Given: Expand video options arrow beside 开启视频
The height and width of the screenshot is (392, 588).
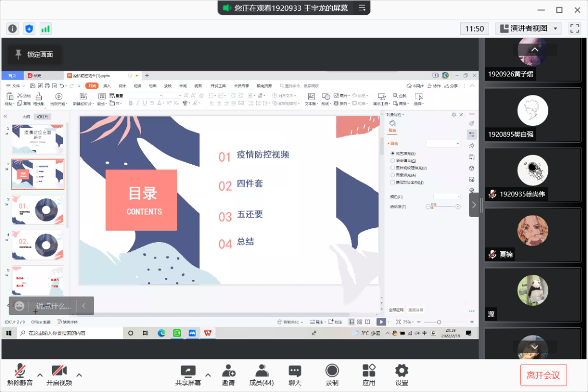Looking at the screenshot, I should (79, 375).
